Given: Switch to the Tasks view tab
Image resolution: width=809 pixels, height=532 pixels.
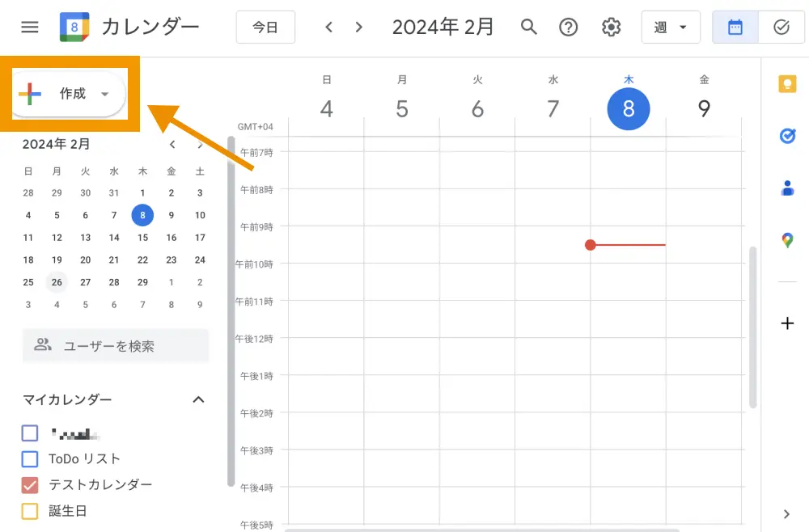Looking at the screenshot, I should pos(781,27).
